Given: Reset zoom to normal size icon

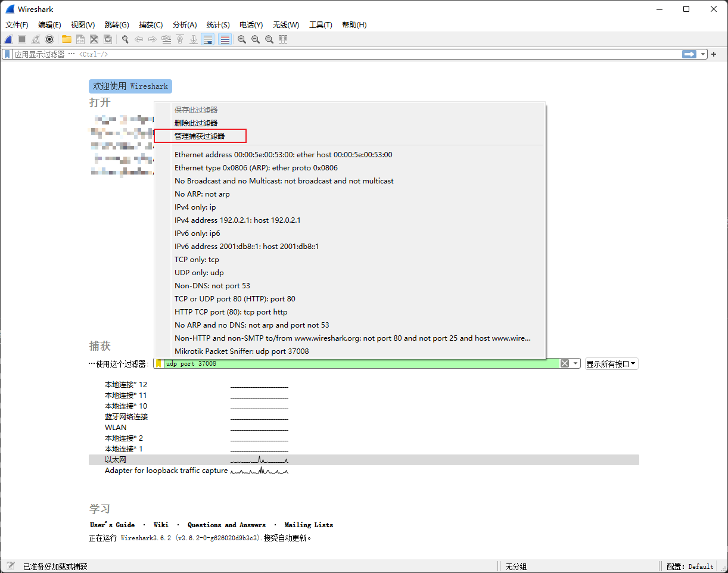Looking at the screenshot, I should click(x=269, y=39).
